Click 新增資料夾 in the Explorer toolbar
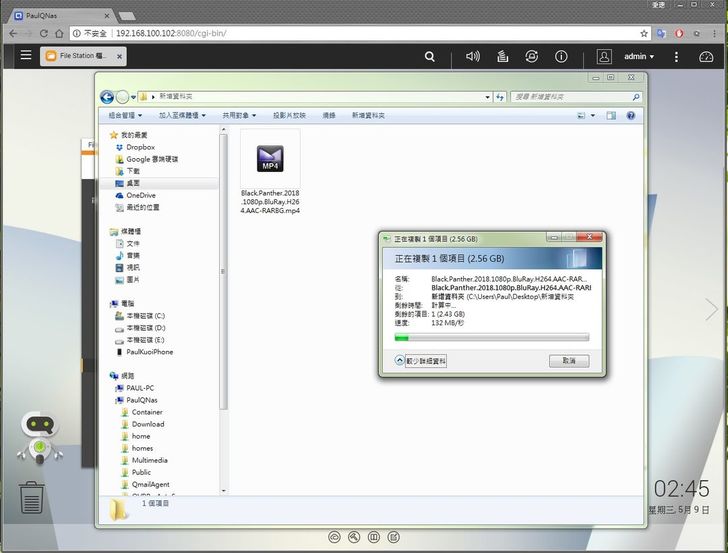Viewport: 728px width, 553px height. pos(368,116)
